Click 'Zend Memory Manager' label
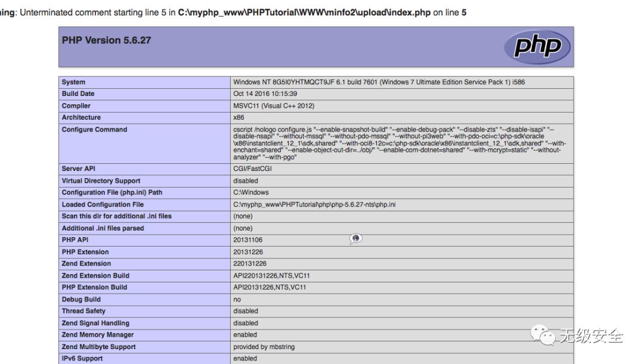The image size is (644, 364). coord(98,335)
